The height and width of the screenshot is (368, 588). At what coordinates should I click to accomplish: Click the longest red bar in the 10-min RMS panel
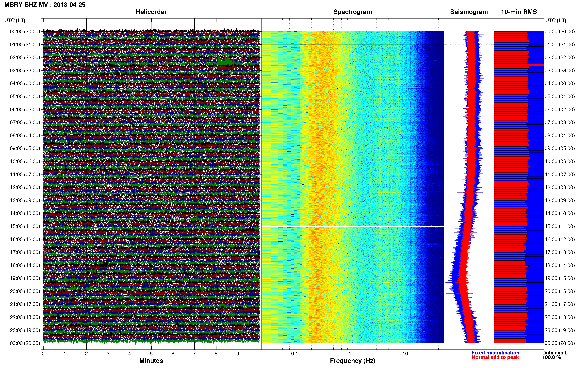coord(519,65)
